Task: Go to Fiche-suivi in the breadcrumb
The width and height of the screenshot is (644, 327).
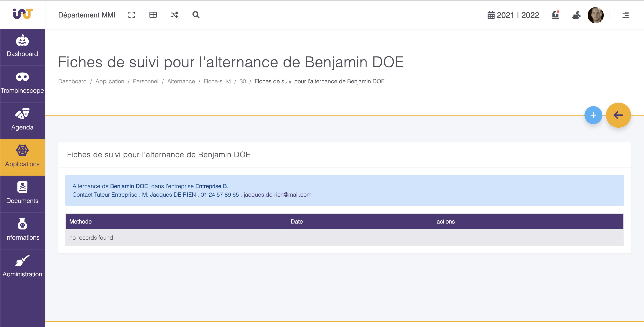Action: click(217, 81)
